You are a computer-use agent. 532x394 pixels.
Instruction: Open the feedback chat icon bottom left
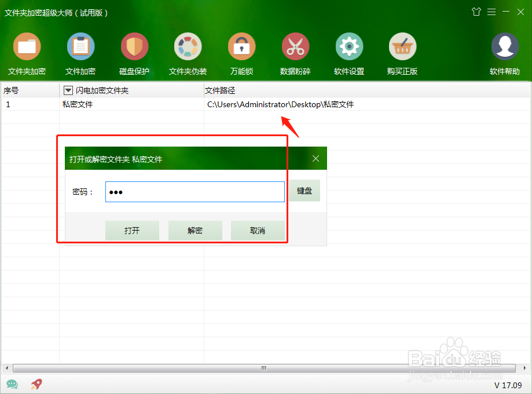pos(12,384)
